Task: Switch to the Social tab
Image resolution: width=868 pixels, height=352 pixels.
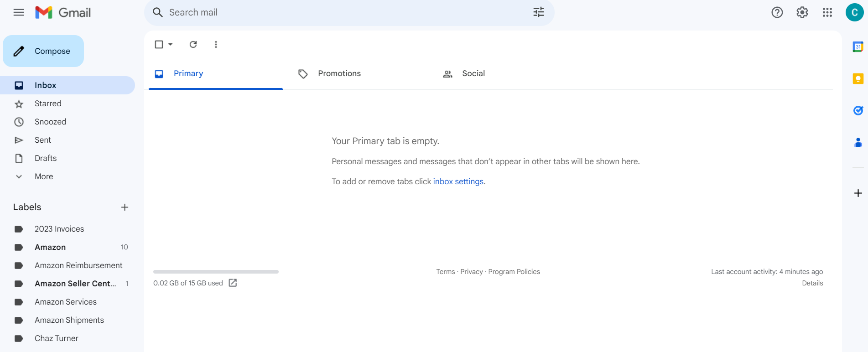Action: click(473, 73)
